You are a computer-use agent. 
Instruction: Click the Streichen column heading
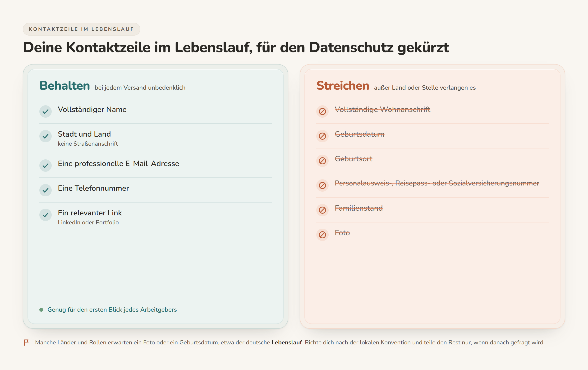coord(343,85)
